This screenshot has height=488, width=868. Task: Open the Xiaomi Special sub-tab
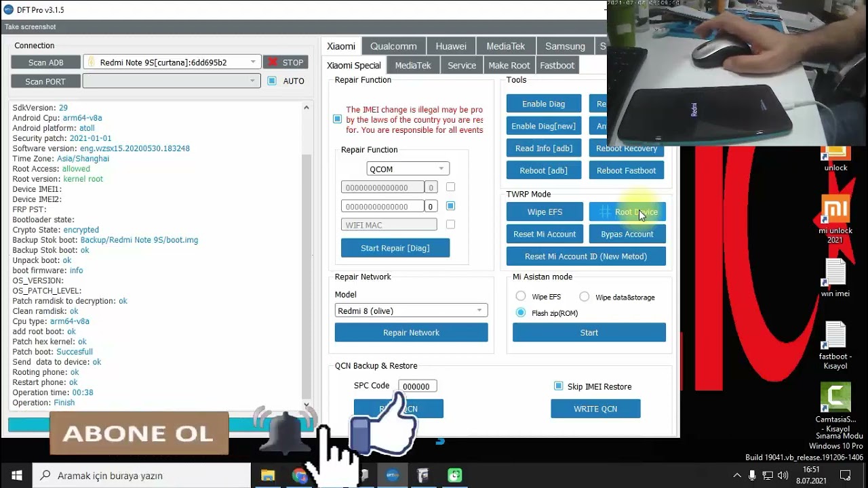point(354,65)
